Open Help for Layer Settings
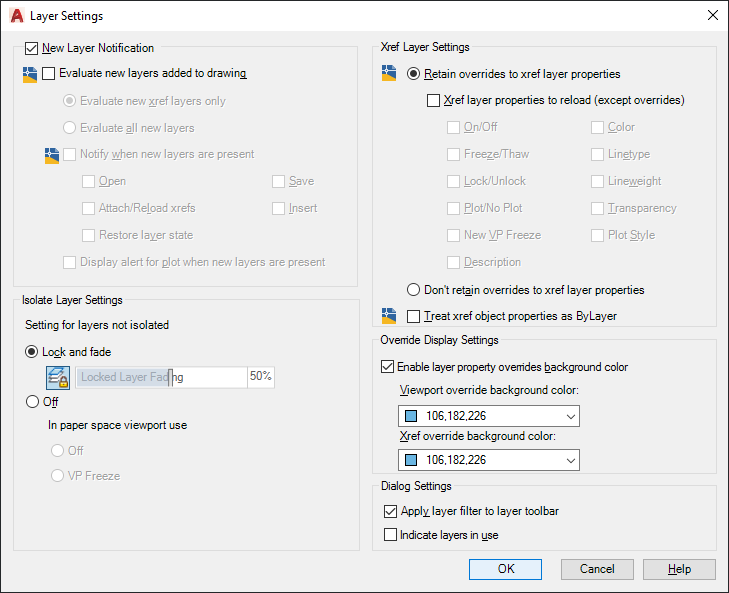This screenshot has width=729, height=593. [x=679, y=569]
